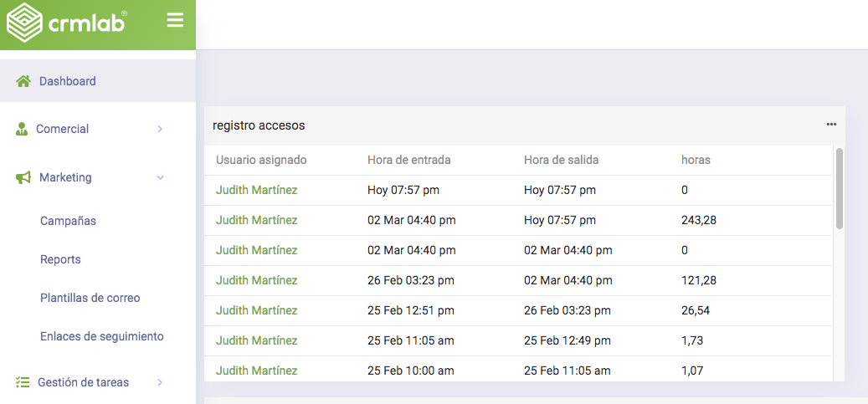The width and height of the screenshot is (868, 404).
Task: Open Judith Martínez in the 243,28 hours row
Action: tap(256, 220)
